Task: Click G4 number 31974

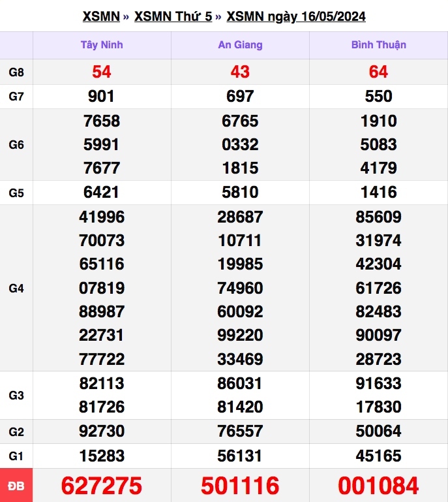Action: point(379,241)
